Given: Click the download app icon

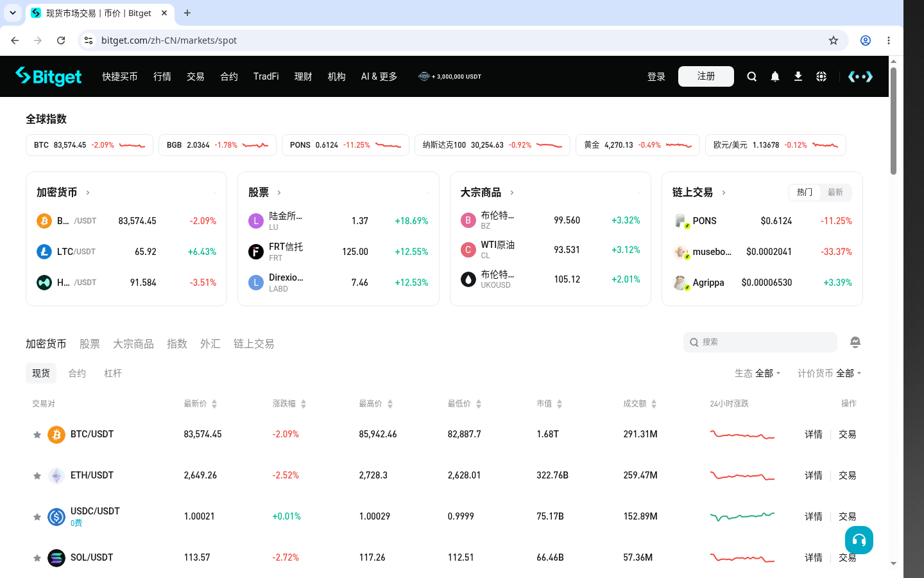Looking at the screenshot, I should [x=798, y=76].
